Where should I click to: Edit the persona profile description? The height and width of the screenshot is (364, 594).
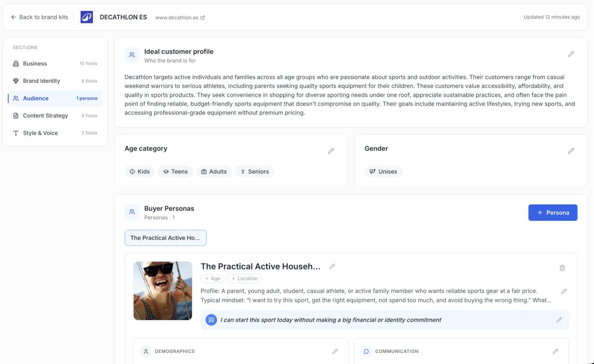coord(564,291)
